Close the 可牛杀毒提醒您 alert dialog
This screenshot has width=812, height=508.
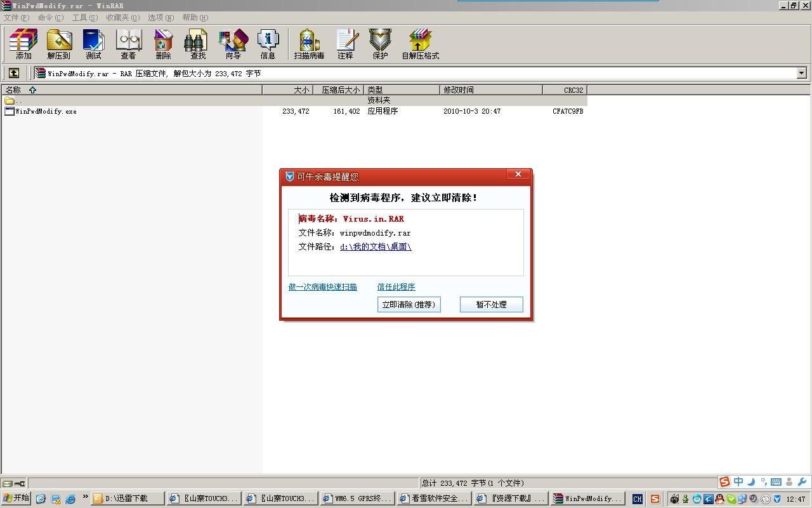click(x=518, y=175)
